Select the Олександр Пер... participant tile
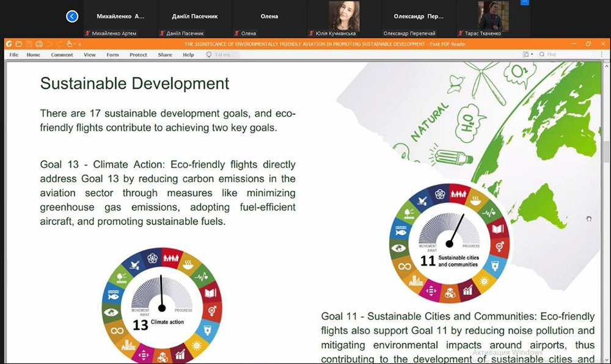611x364 pixels. click(419, 18)
